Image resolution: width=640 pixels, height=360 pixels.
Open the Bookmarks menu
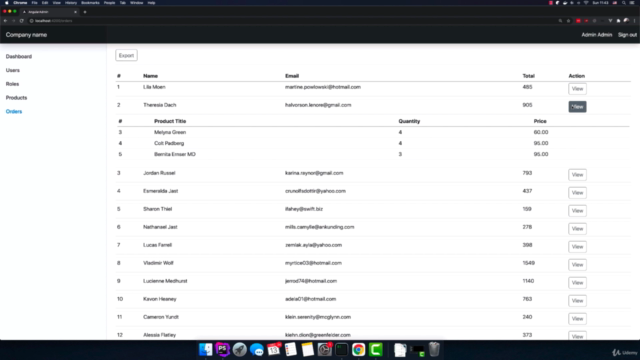pos(90,3)
